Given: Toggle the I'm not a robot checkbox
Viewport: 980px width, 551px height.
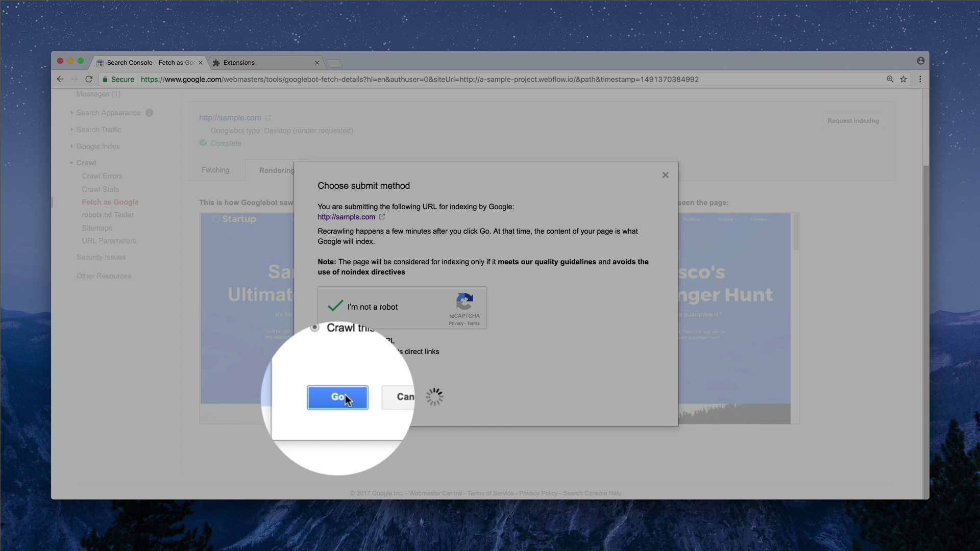Looking at the screenshot, I should pos(335,306).
